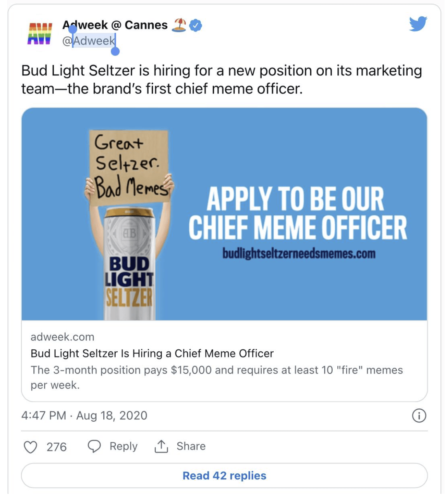This screenshot has height=497, width=448.
Task: Click the heart icon to like the tweet
Action: (30, 447)
